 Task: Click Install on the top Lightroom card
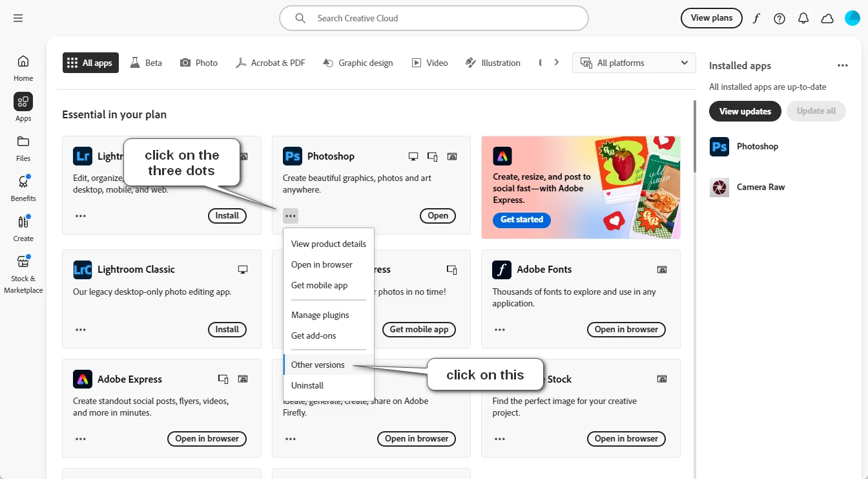point(227,216)
